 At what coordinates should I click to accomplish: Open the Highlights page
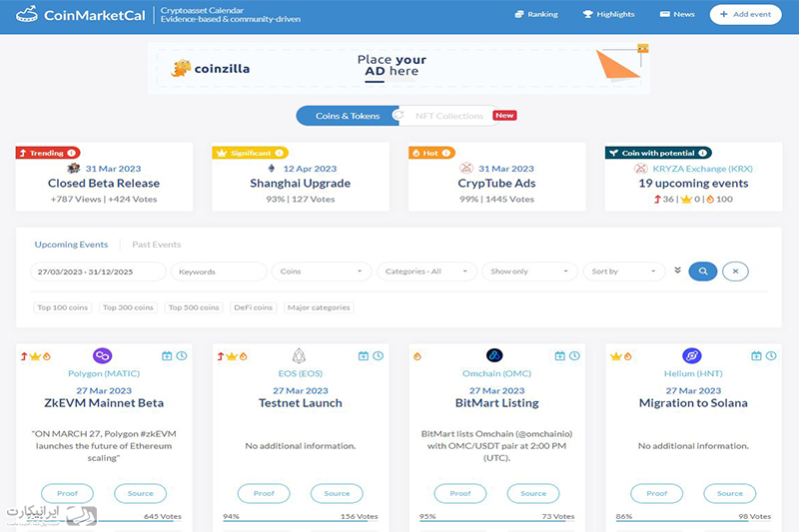point(608,14)
